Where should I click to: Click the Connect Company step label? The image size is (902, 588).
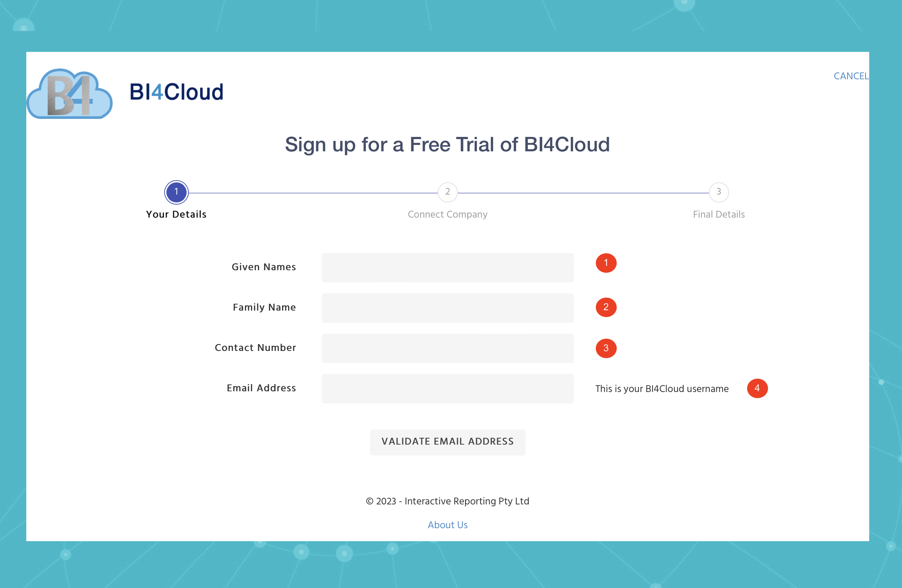point(448,215)
